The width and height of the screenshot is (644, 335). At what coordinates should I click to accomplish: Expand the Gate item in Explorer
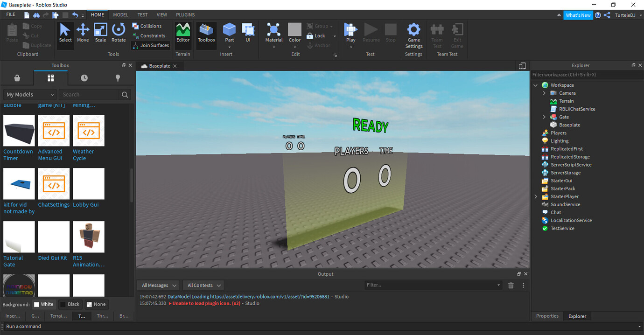pos(543,117)
